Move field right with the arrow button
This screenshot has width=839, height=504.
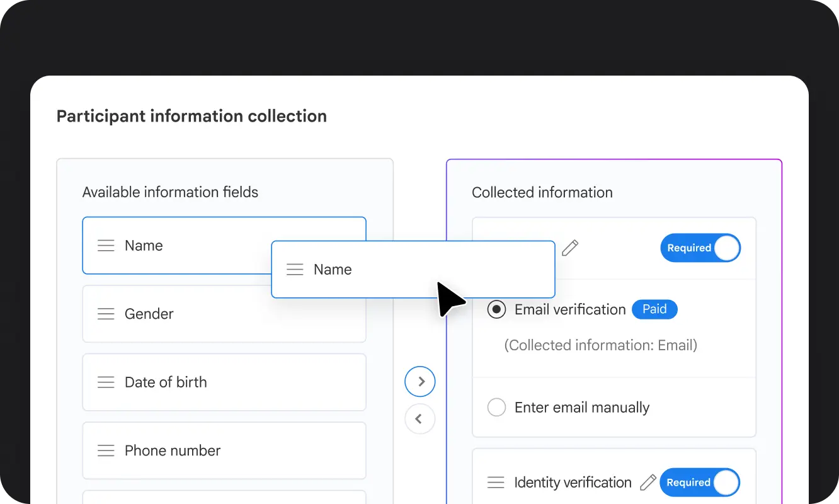[420, 381]
